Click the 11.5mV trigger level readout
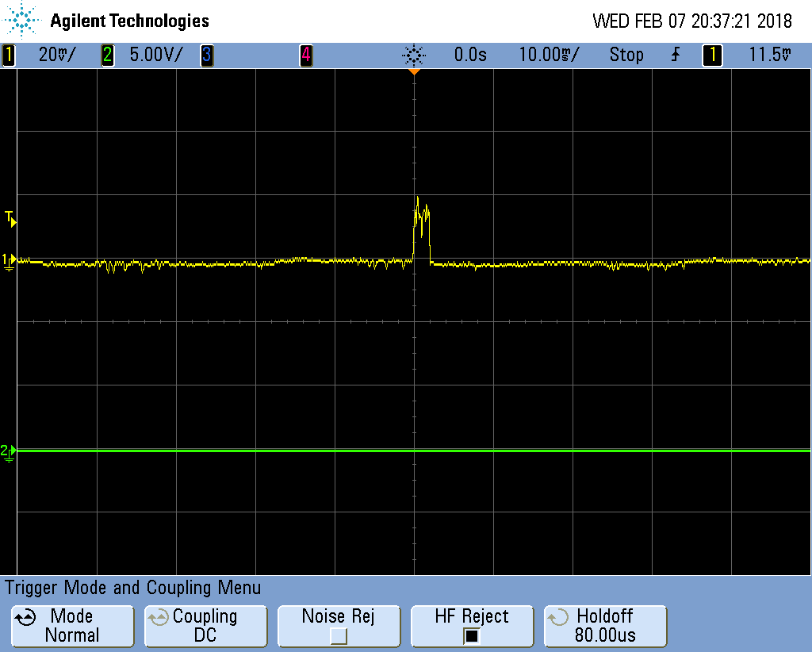 point(770,55)
